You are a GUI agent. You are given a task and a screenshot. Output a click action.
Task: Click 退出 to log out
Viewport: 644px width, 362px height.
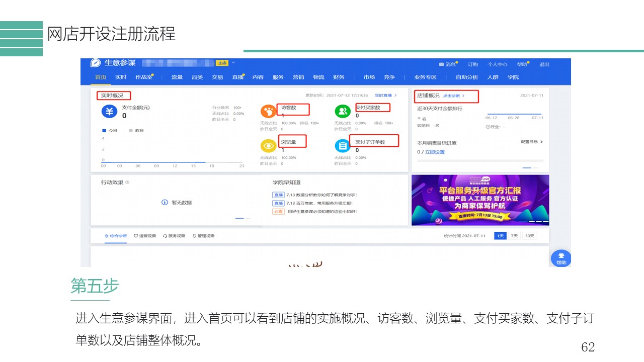[x=544, y=64]
